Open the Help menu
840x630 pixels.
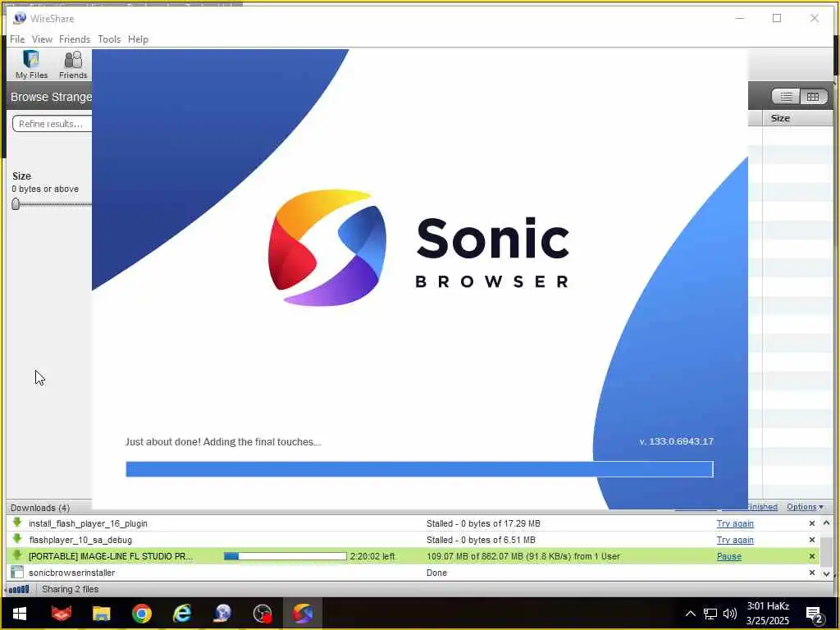tap(138, 39)
